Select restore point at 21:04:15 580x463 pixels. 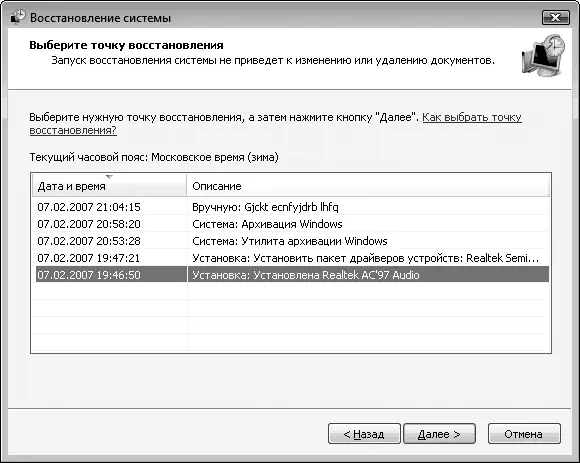(292, 207)
